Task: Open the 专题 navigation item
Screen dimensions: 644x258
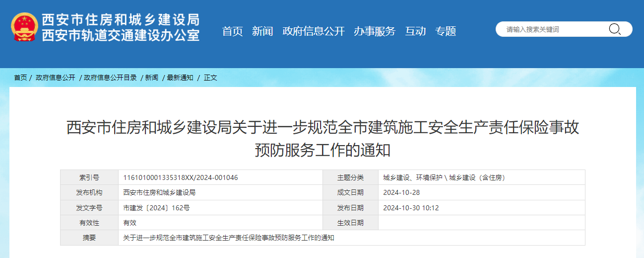Action: (x=446, y=31)
